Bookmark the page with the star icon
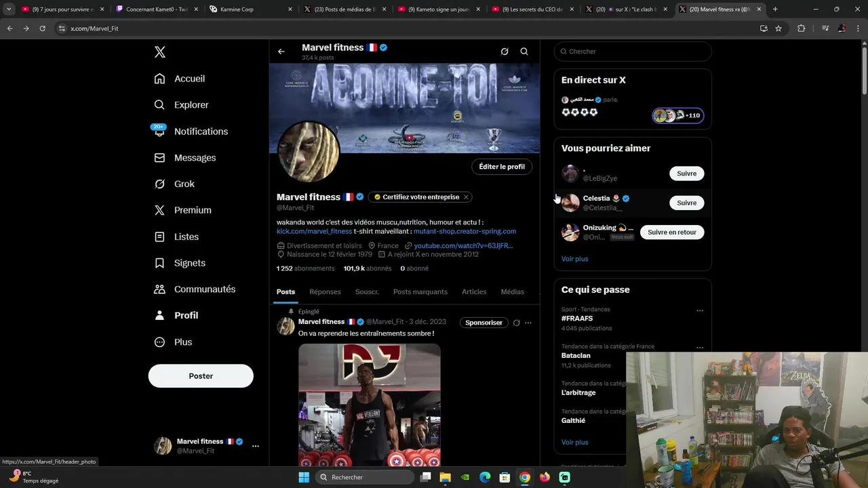The height and width of the screenshot is (488, 868). pos(778,28)
